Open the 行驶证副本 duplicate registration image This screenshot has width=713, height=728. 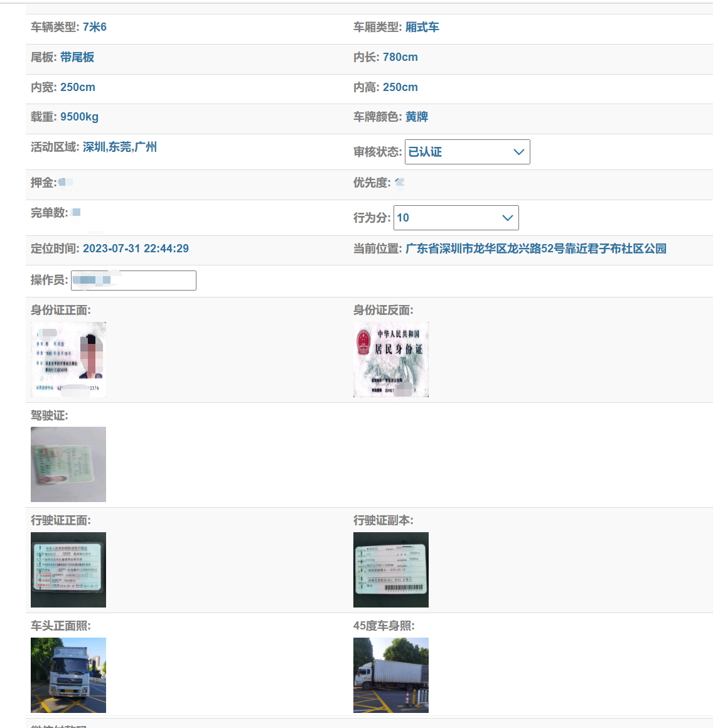click(390, 569)
